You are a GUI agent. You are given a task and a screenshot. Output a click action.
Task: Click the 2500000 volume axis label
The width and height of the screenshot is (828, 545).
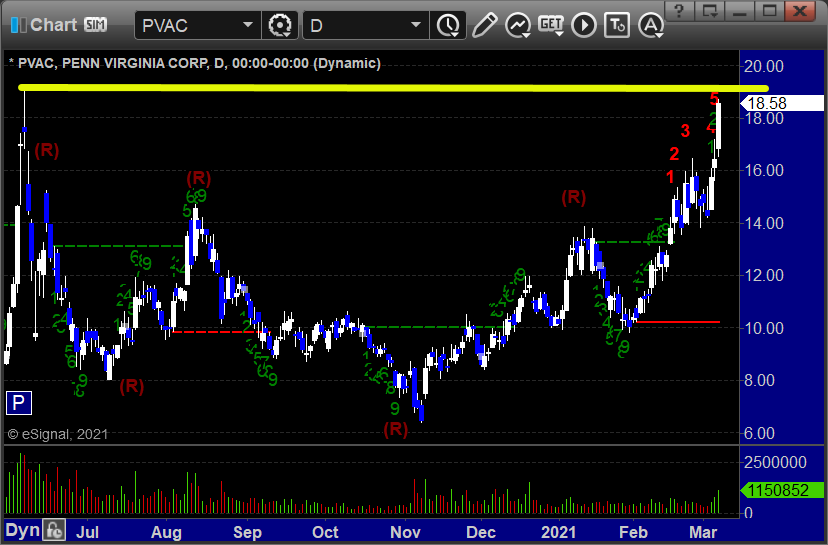(x=775, y=463)
